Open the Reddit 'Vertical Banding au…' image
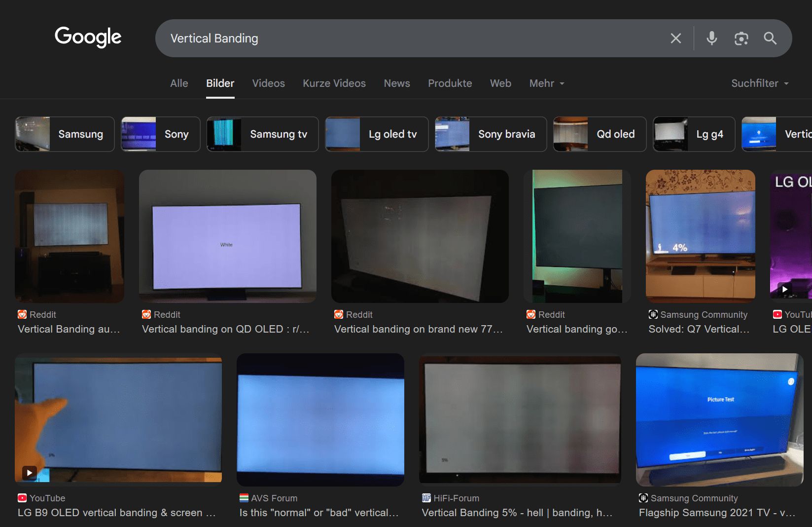Screen dimensions: 812x527 point(70,236)
